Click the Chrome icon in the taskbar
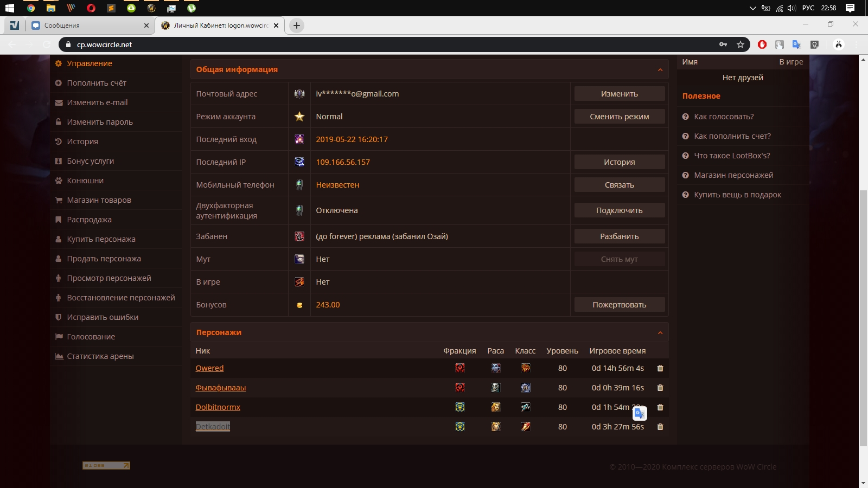Viewport: 868px width, 488px height. pyautogui.click(x=31, y=8)
